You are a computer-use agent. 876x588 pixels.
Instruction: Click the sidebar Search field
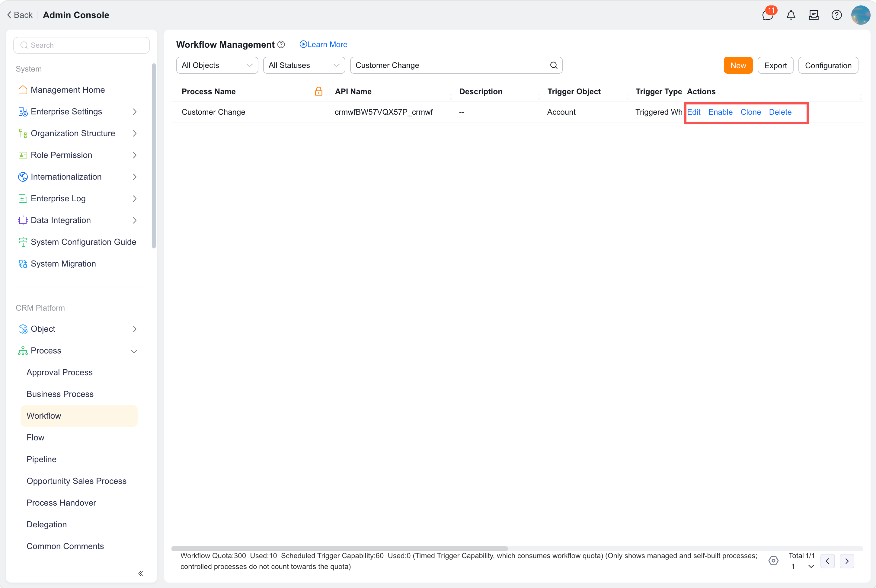82,45
